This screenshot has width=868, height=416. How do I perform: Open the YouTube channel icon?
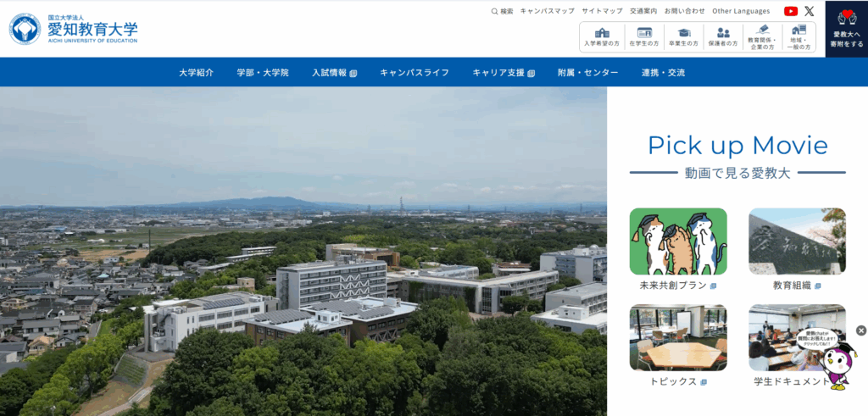pos(791,11)
